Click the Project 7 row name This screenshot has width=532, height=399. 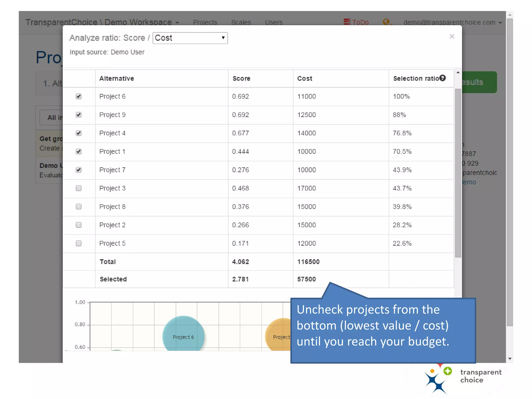[x=112, y=170]
